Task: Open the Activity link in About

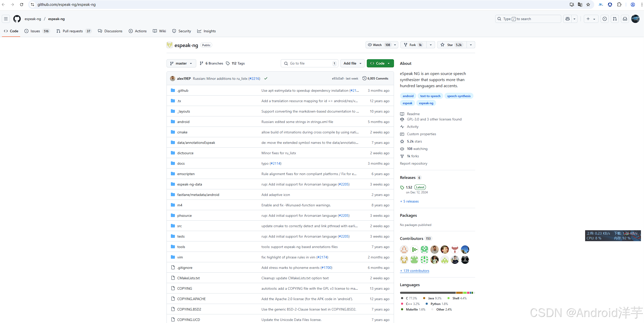Action: (x=412, y=127)
